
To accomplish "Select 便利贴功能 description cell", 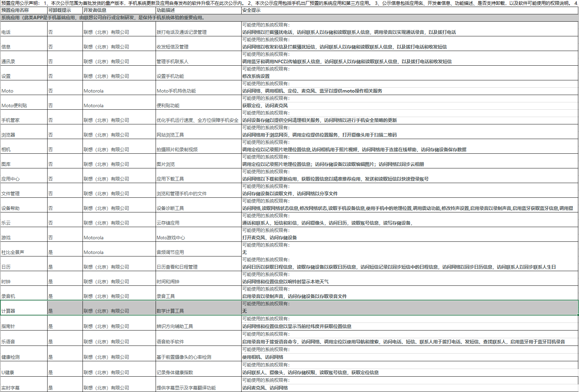I will tap(199, 102).
